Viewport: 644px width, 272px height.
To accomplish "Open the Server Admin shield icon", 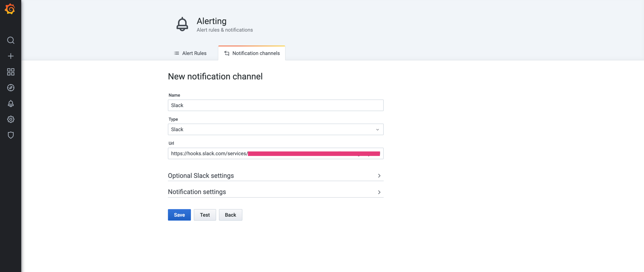I will click(11, 135).
